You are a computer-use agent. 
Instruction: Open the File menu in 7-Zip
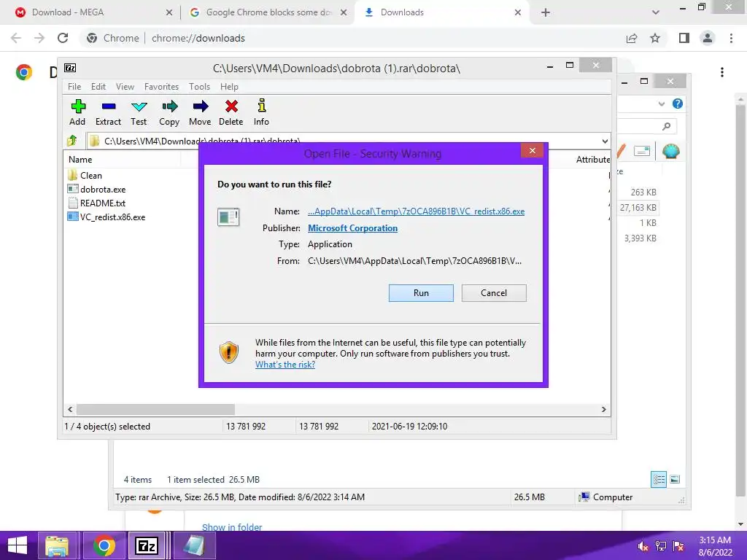click(x=74, y=87)
